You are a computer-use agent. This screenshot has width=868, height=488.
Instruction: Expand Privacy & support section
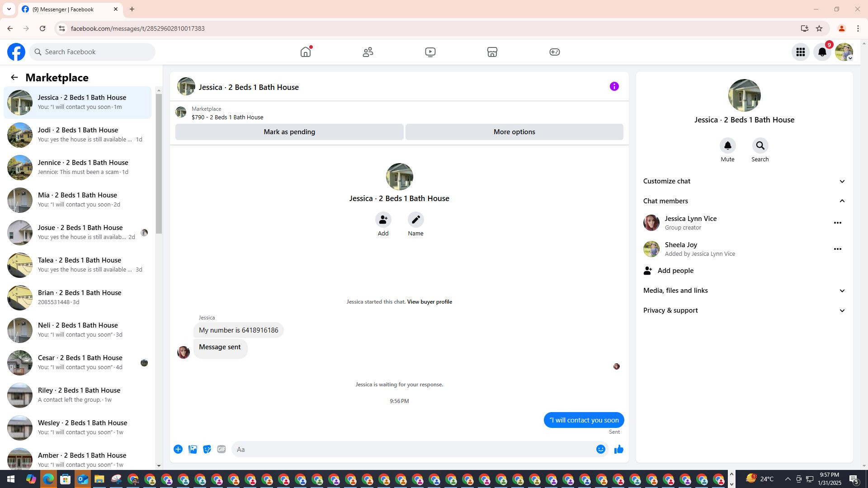coord(744,310)
